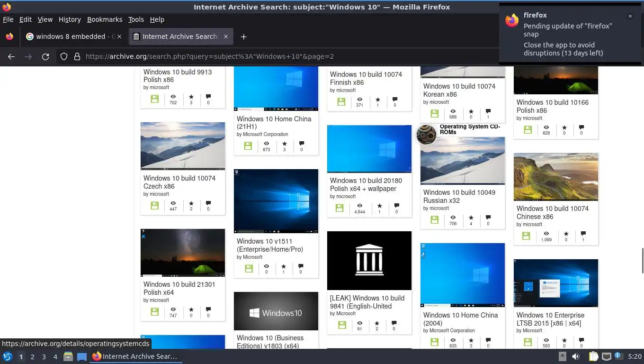This screenshot has width=644, height=364.
Task: Open green hills thumbnail of build 10074 Chinese
Action: pyautogui.click(x=556, y=177)
